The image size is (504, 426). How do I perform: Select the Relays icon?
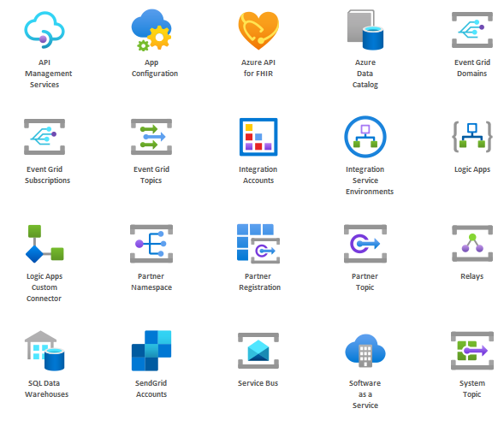click(472, 244)
